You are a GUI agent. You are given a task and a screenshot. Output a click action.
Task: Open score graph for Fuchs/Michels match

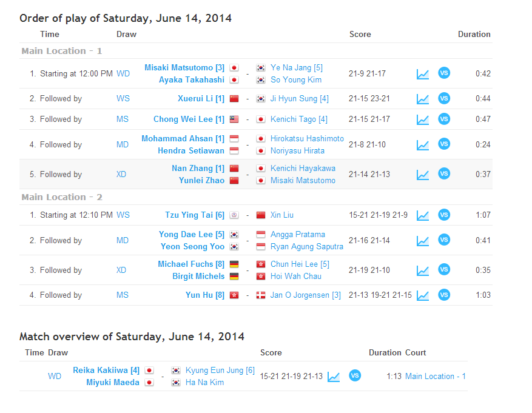pos(422,270)
